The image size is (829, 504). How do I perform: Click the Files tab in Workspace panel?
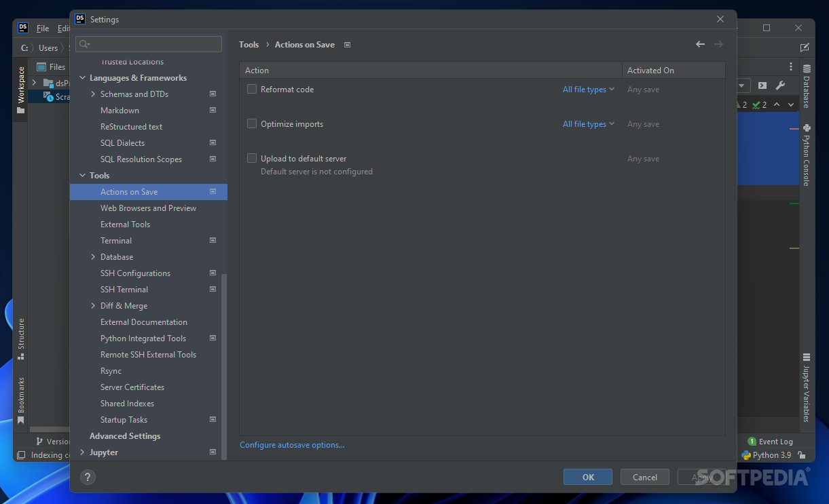click(51, 66)
